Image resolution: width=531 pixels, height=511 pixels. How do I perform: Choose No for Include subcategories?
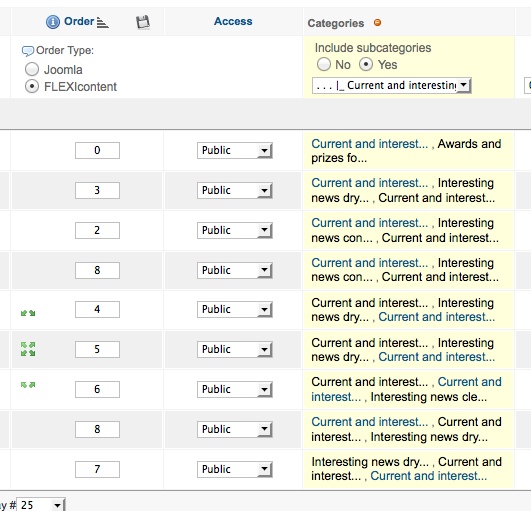coord(324,64)
